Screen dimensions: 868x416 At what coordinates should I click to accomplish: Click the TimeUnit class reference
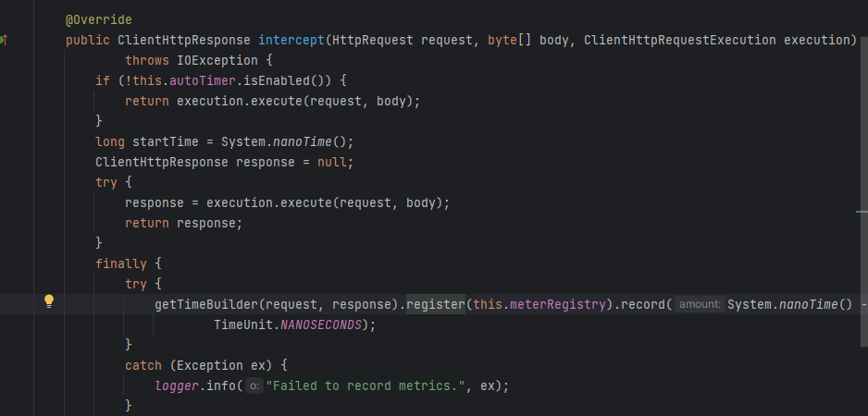(x=243, y=324)
